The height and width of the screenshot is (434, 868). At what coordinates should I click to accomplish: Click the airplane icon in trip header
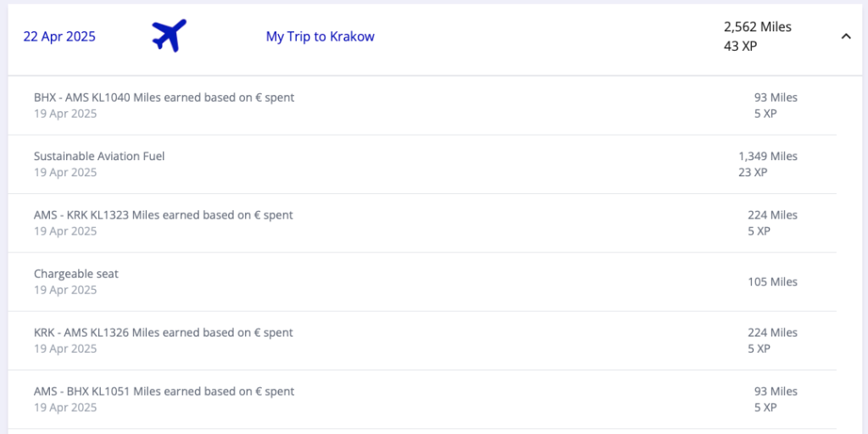169,36
